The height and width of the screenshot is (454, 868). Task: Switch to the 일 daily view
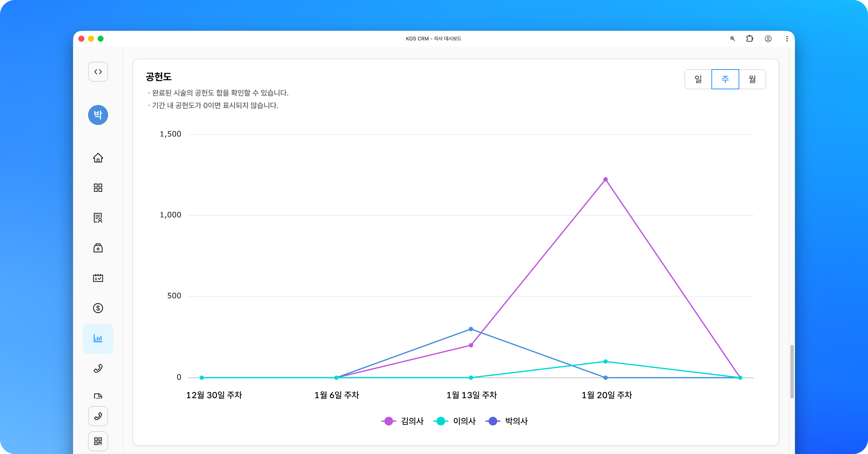click(698, 79)
